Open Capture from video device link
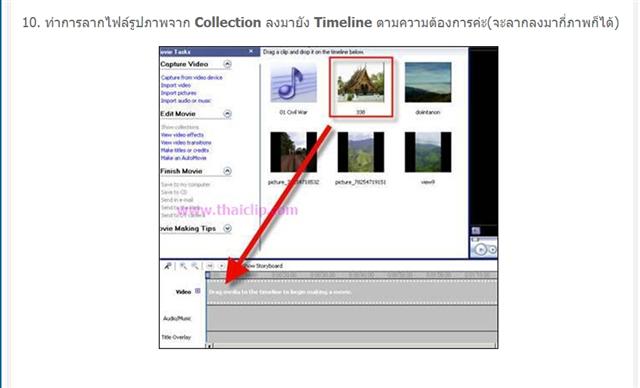This screenshot has height=388, width=640. 192,78
